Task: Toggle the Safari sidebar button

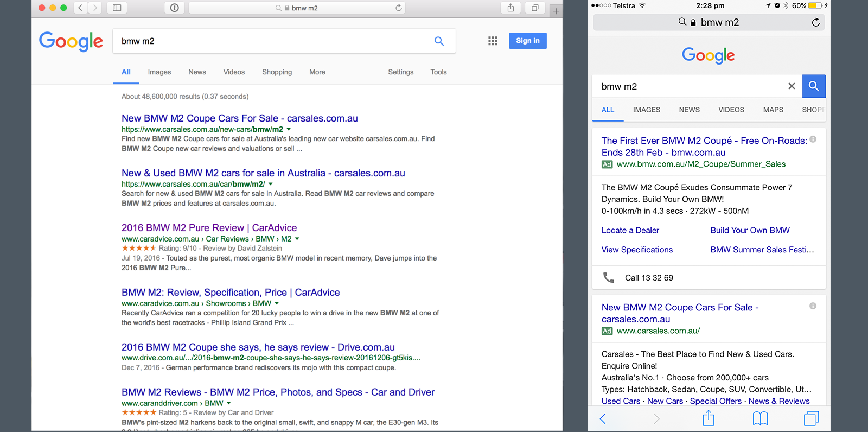Action: [117, 8]
